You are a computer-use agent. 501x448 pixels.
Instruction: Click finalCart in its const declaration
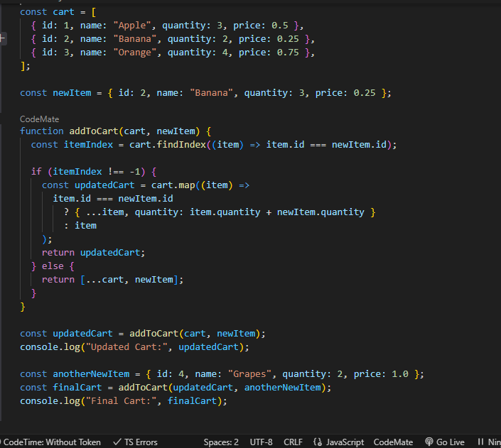tap(77, 388)
